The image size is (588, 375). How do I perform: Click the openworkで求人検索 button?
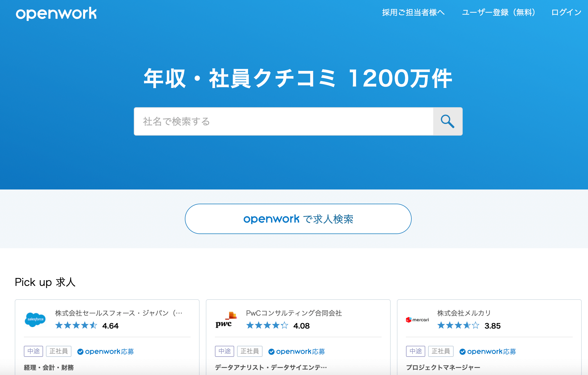point(298,219)
